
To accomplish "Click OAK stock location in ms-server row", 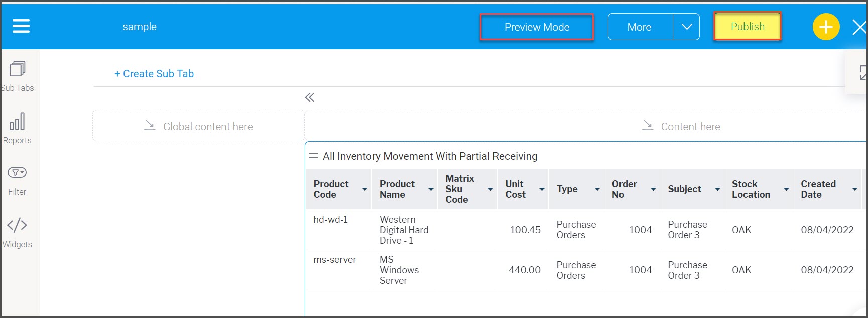I will 741,270.
